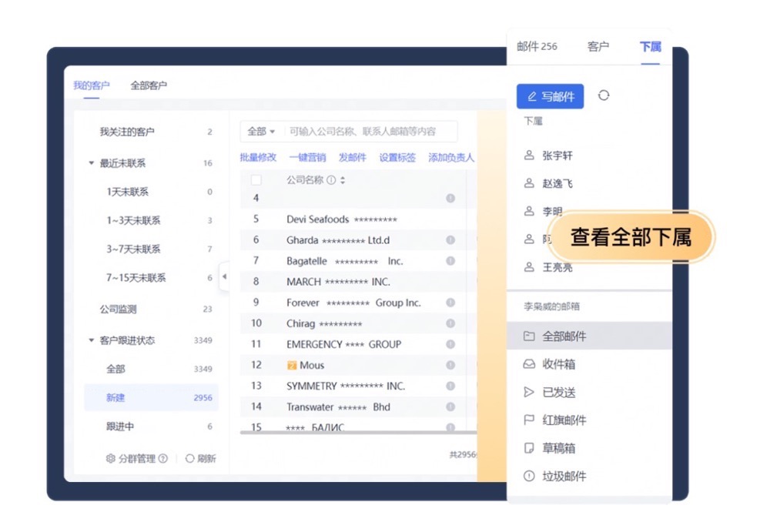
Task: Click 发邮件 link above table
Action: pos(353,157)
